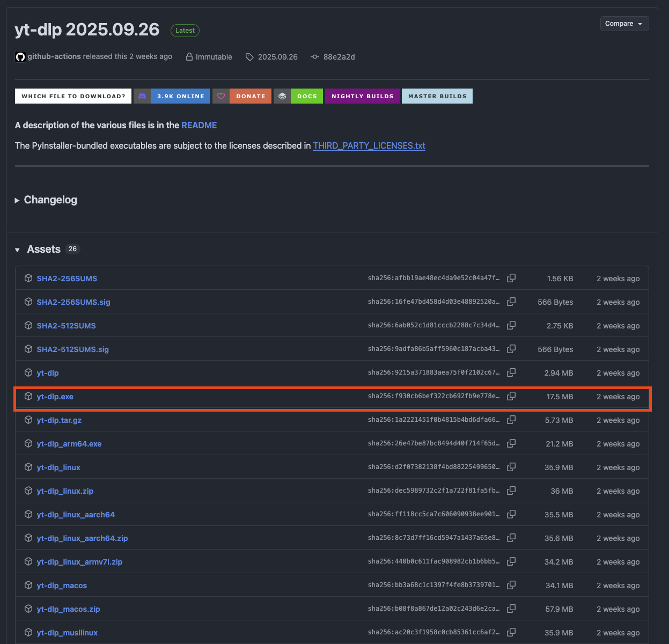Open the 2025.09.26 tag link
The image size is (669, 644).
pos(277,57)
